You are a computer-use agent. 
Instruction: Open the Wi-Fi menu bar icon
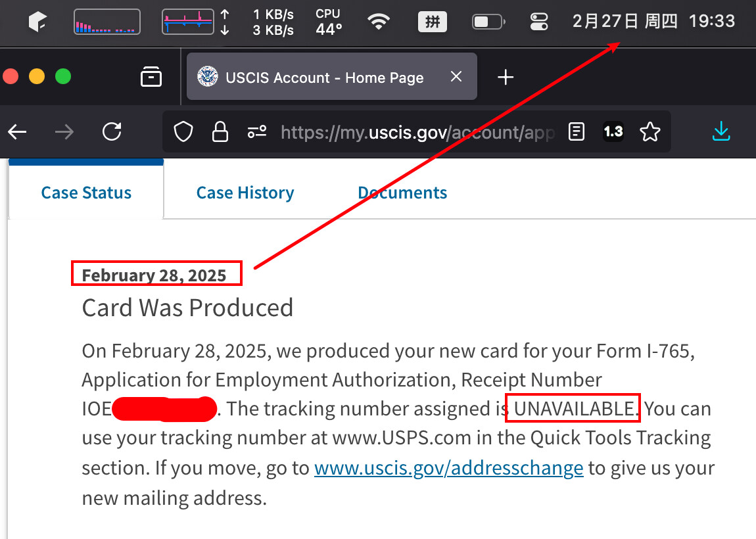click(378, 22)
